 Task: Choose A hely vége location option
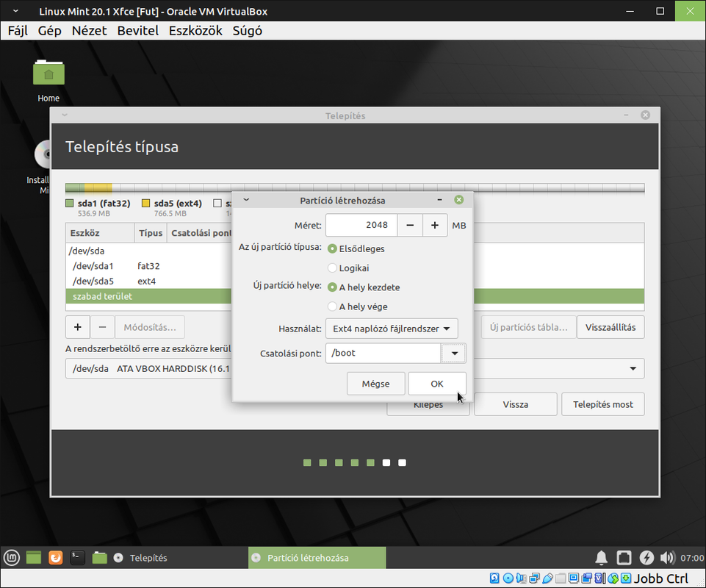[332, 306]
